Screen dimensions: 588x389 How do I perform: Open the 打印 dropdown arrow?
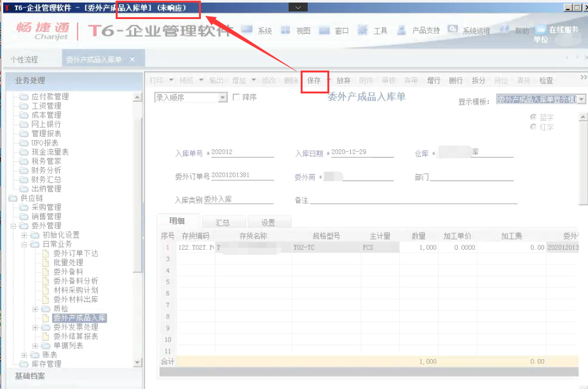coord(172,80)
